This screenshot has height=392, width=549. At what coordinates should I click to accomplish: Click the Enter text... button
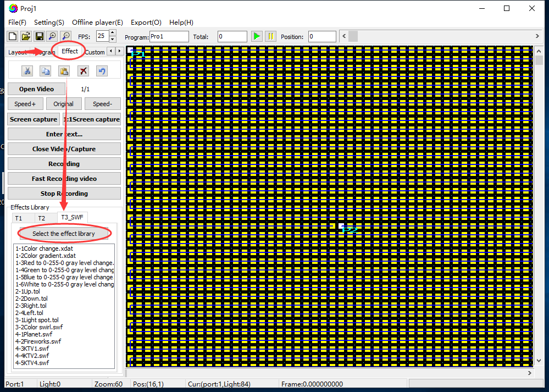click(x=64, y=134)
